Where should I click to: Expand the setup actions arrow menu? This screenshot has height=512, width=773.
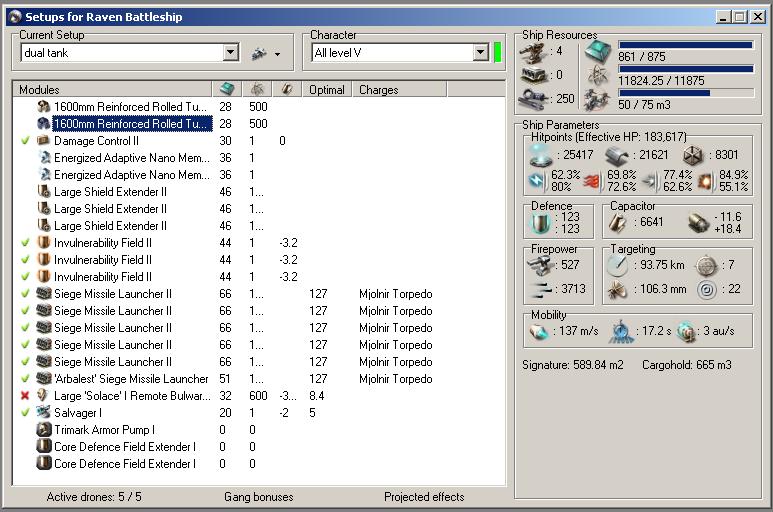coord(277,54)
